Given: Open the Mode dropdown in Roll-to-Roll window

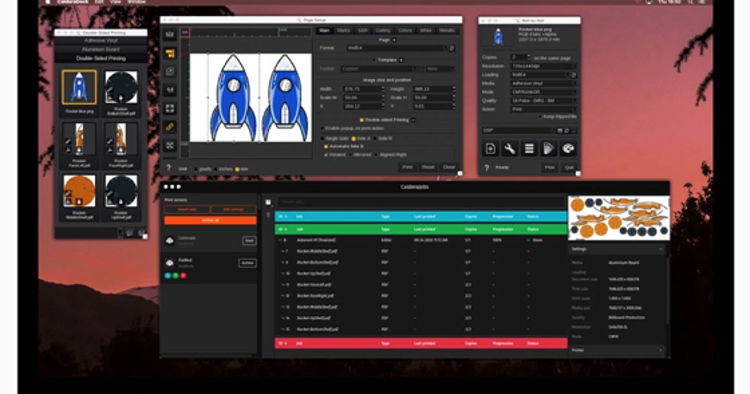Looking at the screenshot, I should (x=543, y=92).
